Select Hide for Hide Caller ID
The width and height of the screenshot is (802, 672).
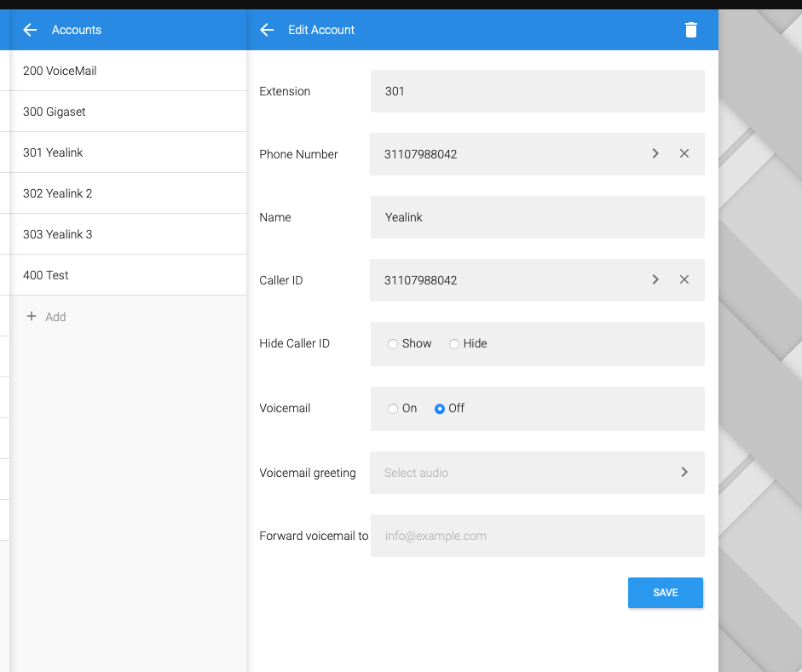click(x=454, y=344)
